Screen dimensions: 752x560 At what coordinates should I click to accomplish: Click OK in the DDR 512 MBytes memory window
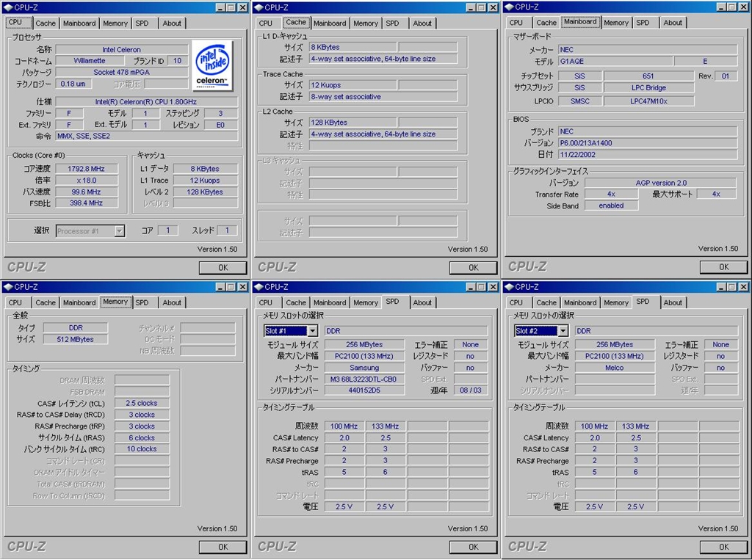point(223,547)
